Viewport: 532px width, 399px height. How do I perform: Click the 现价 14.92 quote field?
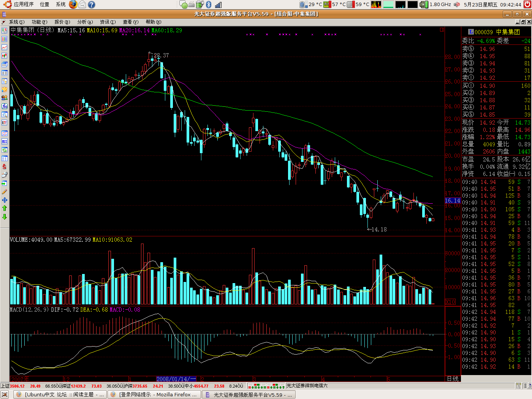tap(479, 123)
